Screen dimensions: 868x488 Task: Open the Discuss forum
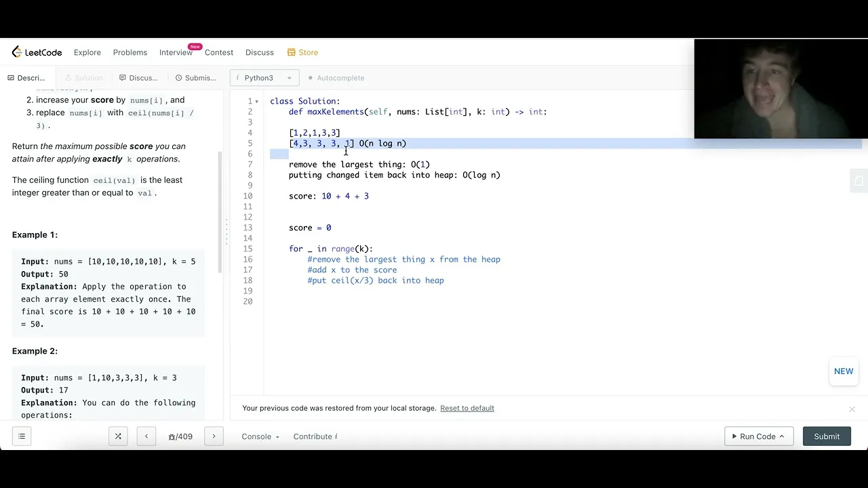(260, 52)
